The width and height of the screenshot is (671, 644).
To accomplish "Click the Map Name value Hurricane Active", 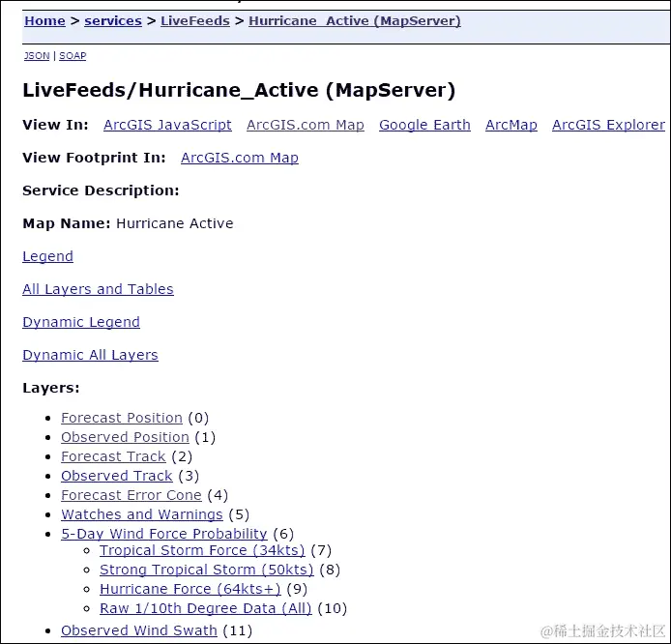I will coord(175,223).
